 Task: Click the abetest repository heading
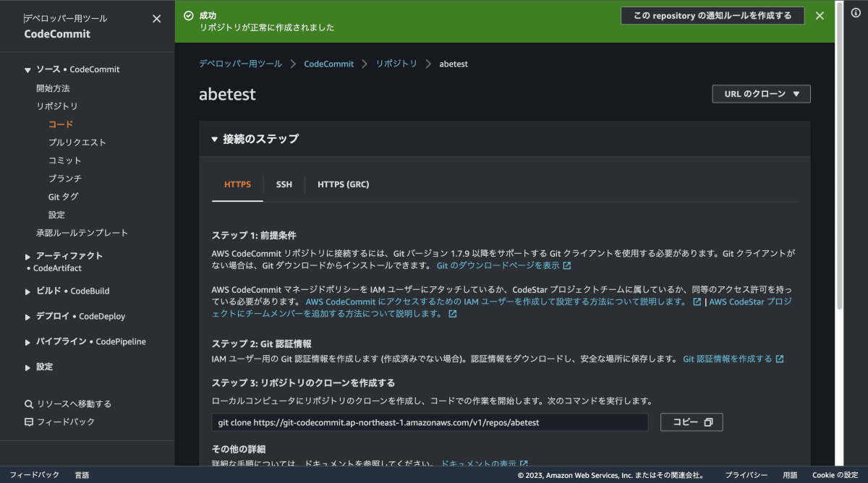(227, 95)
